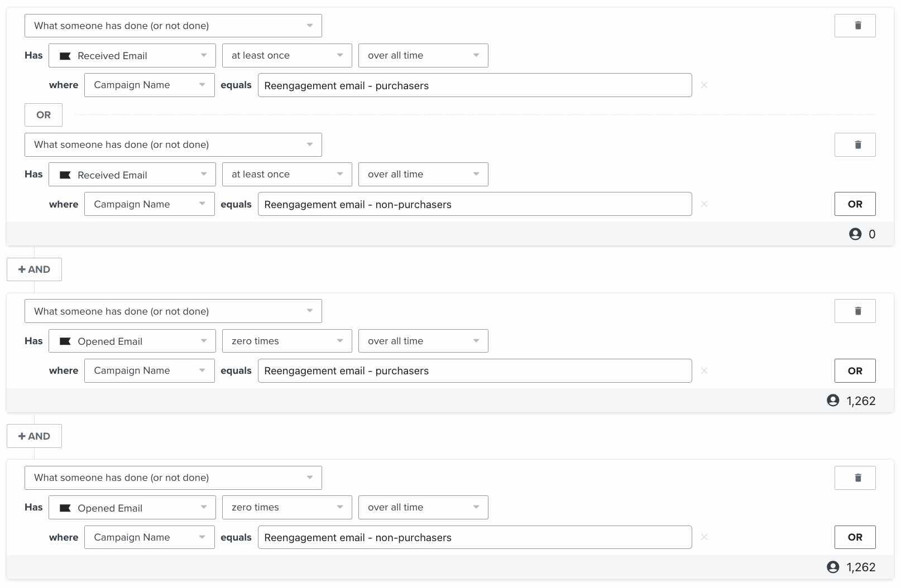Expand the 'What someone has done' dropdown
901x588 pixels.
click(x=173, y=25)
